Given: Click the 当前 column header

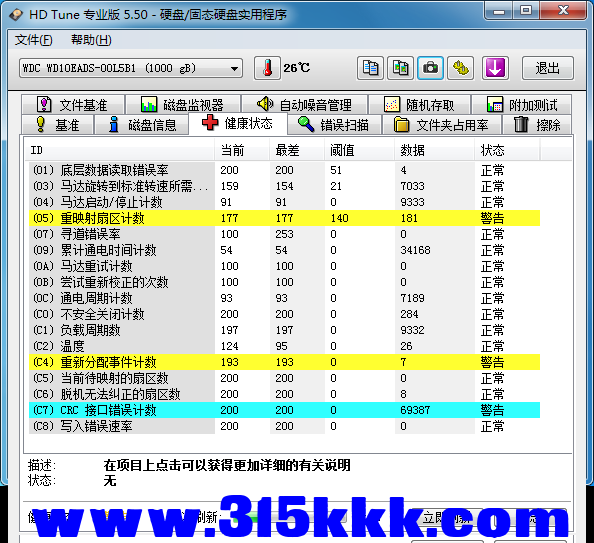Looking at the screenshot, I should click(242, 150).
